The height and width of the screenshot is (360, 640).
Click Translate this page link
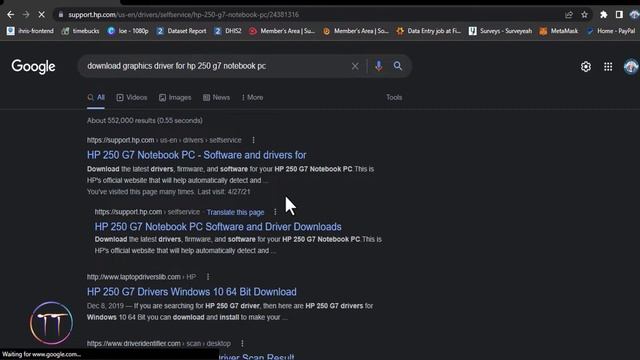(236, 212)
